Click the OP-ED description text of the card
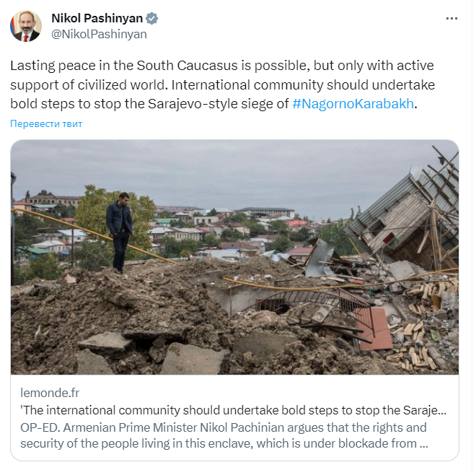The height and width of the screenshot is (470, 476). [x=224, y=435]
